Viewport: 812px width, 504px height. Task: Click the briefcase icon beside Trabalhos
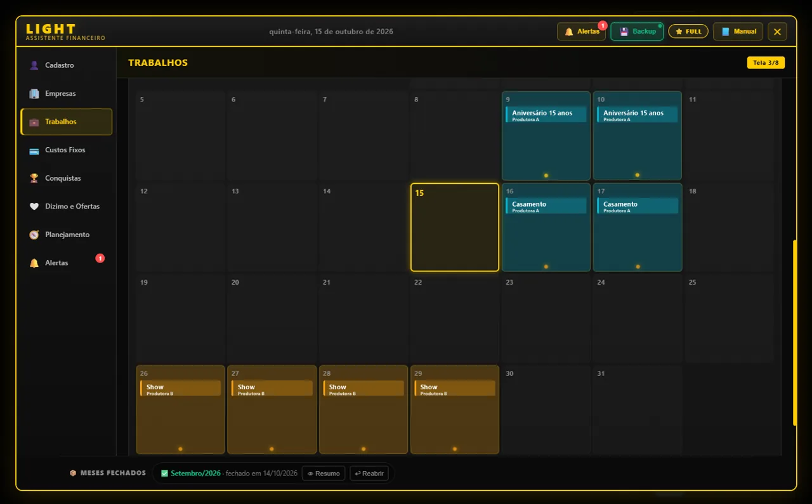click(34, 122)
